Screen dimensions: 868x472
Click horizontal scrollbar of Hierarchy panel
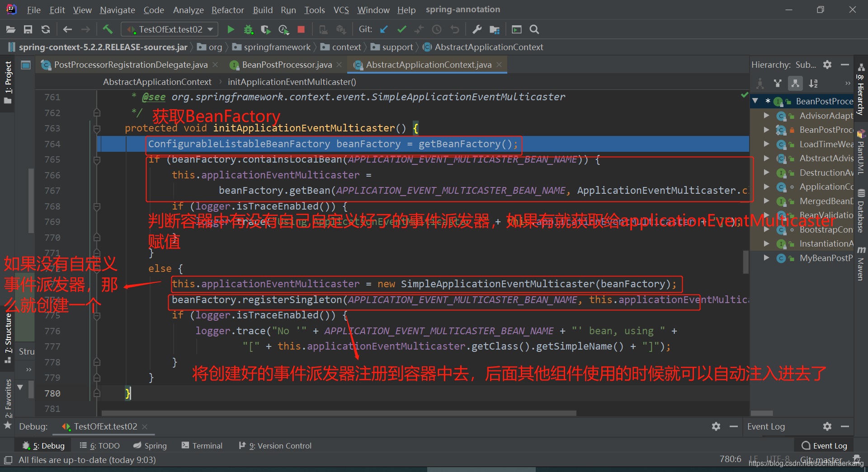762,413
